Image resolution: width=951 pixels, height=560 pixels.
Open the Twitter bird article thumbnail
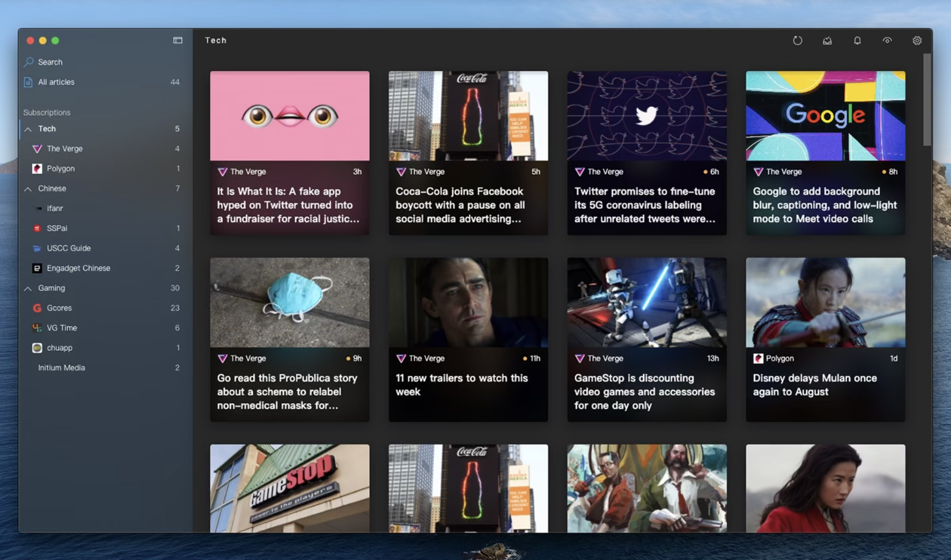tap(647, 116)
